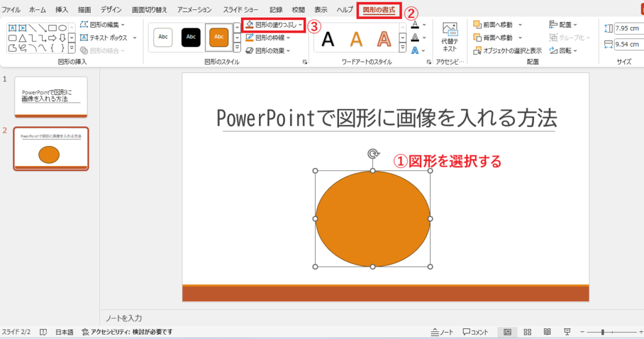Select the freeform shape tool
This screenshot has height=339, width=644.
pyautogui.click(x=13, y=48)
